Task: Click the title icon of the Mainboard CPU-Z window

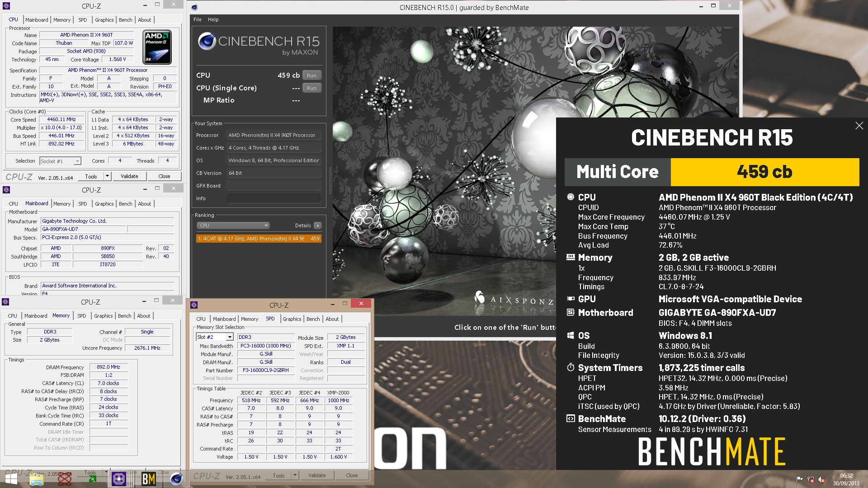Action: pos(6,190)
